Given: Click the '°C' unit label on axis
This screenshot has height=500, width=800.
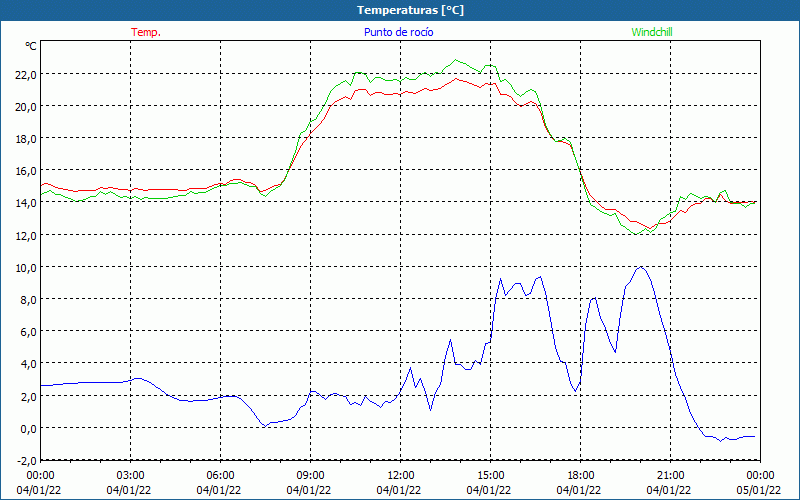Looking at the screenshot, I should [x=31, y=46].
